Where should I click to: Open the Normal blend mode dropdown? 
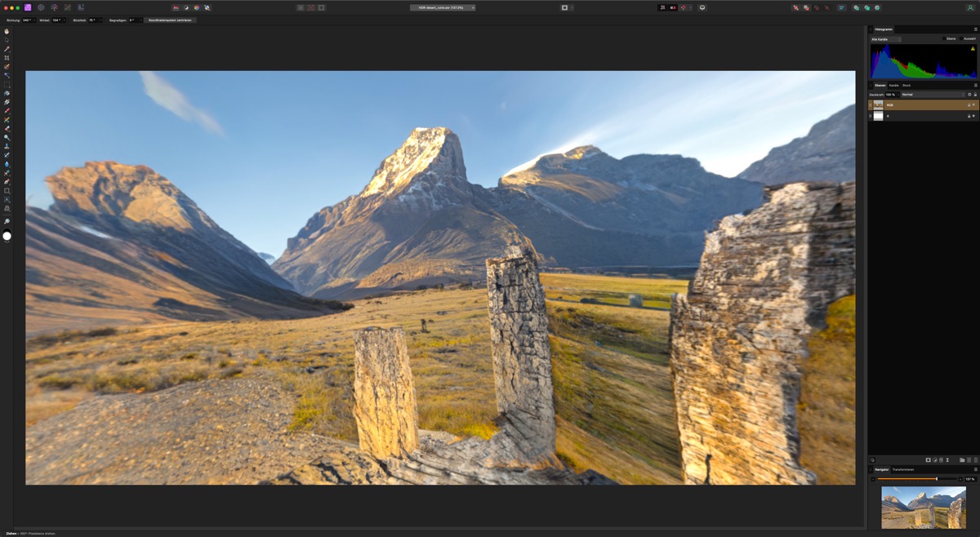931,95
